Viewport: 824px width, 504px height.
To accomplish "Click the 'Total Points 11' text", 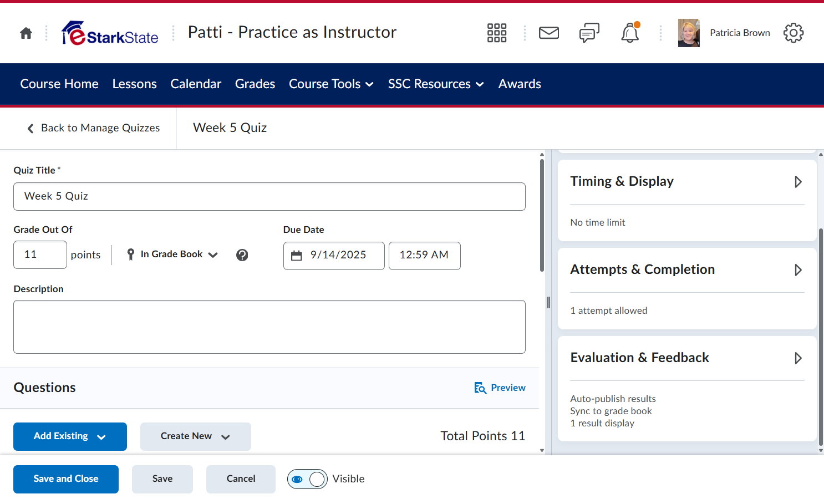I will (x=482, y=436).
